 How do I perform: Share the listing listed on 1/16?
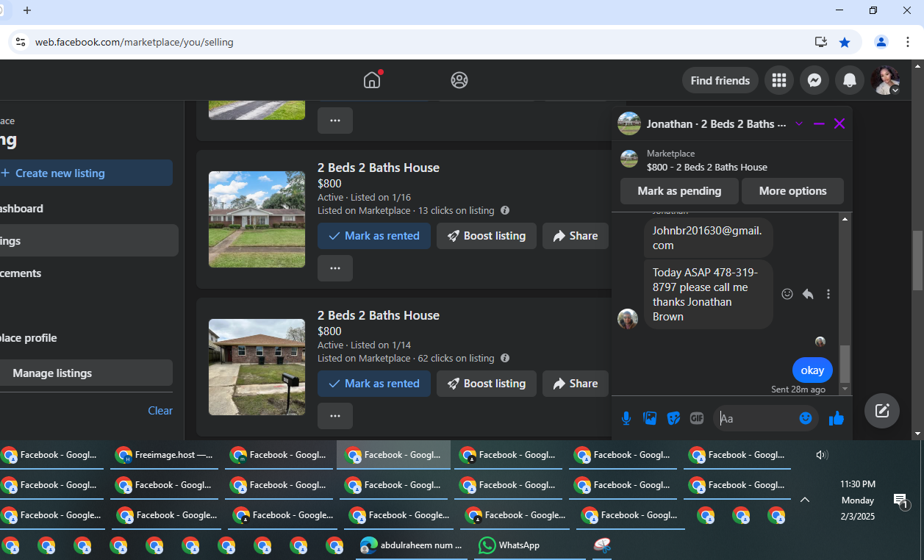(576, 236)
